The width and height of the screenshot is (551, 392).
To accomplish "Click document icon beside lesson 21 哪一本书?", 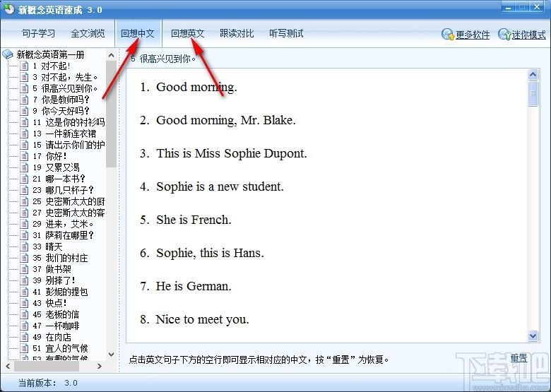I will [24, 179].
